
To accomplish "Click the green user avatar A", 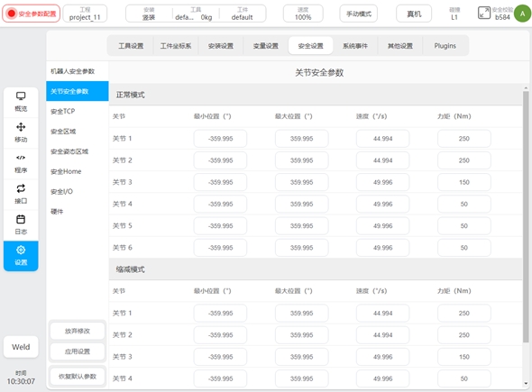I will (x=522, y=14).
